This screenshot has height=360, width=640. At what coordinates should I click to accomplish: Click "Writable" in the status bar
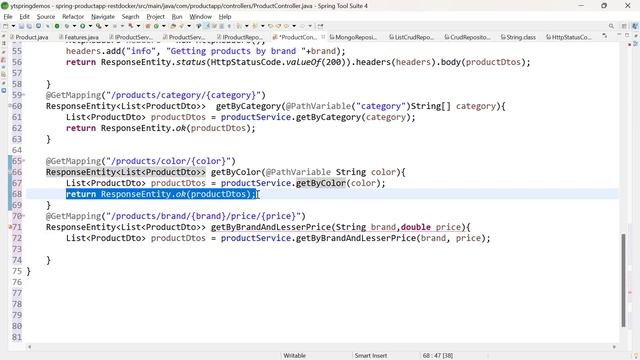(294, 356)
